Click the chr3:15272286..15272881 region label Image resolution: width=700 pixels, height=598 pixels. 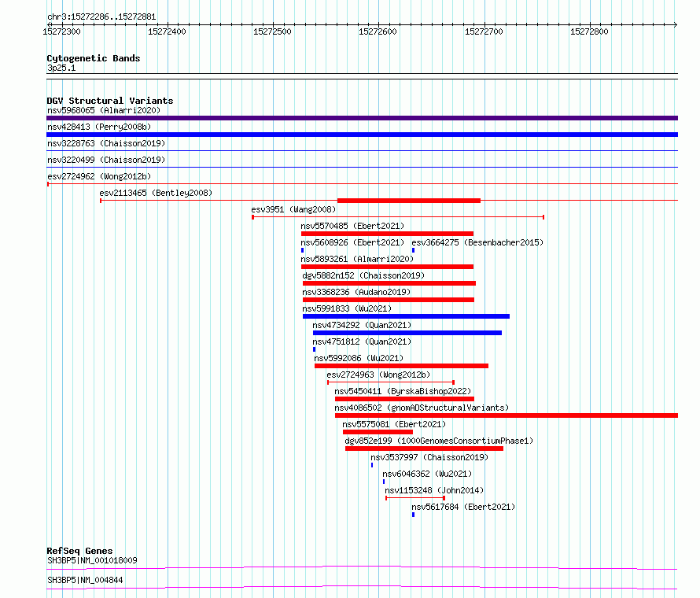pos(101,17)
